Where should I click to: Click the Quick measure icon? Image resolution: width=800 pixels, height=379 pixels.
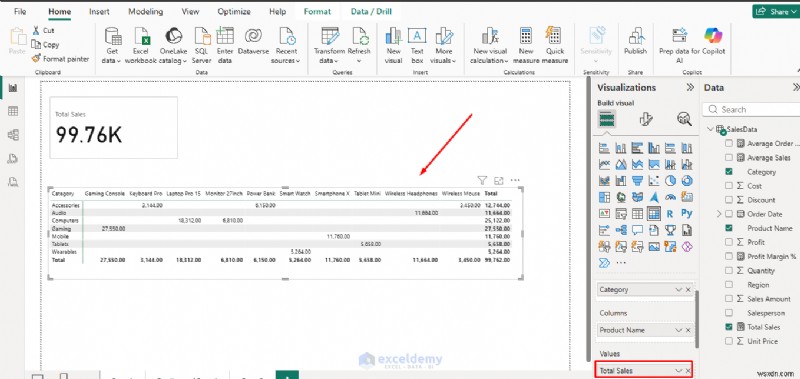[554, 36]
